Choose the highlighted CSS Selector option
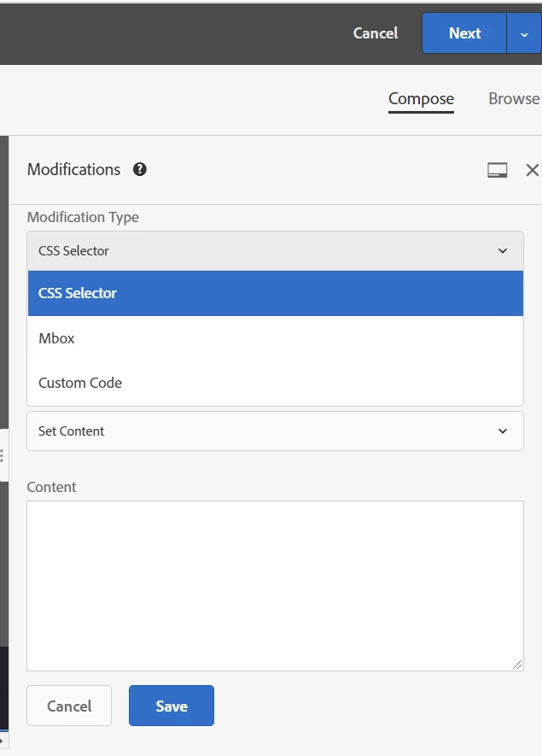 [276, 293]
